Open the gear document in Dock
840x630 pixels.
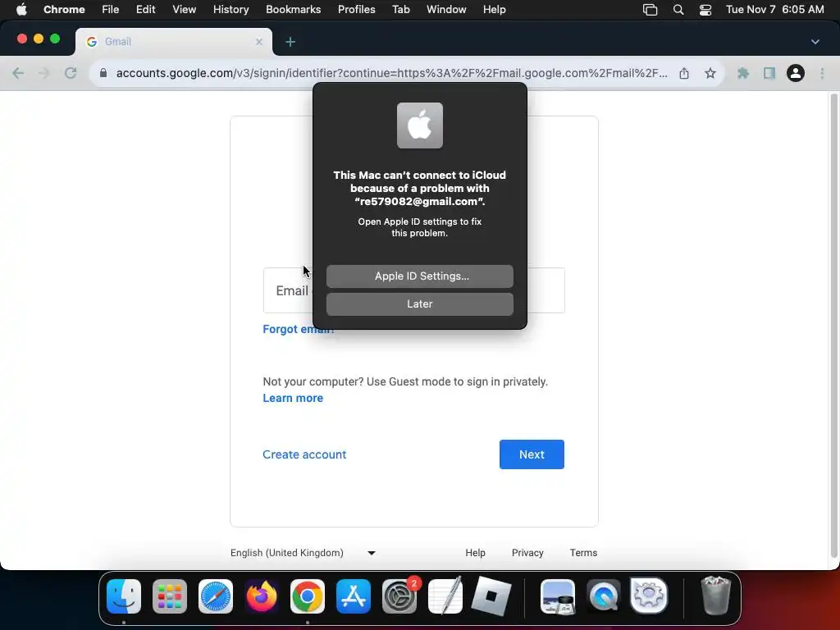pos(650,596)
